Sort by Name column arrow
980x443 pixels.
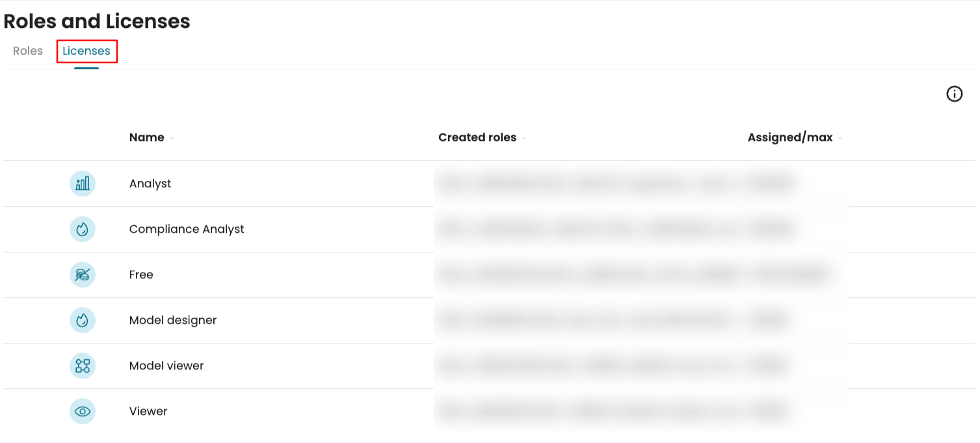click(x=172, y=139)
